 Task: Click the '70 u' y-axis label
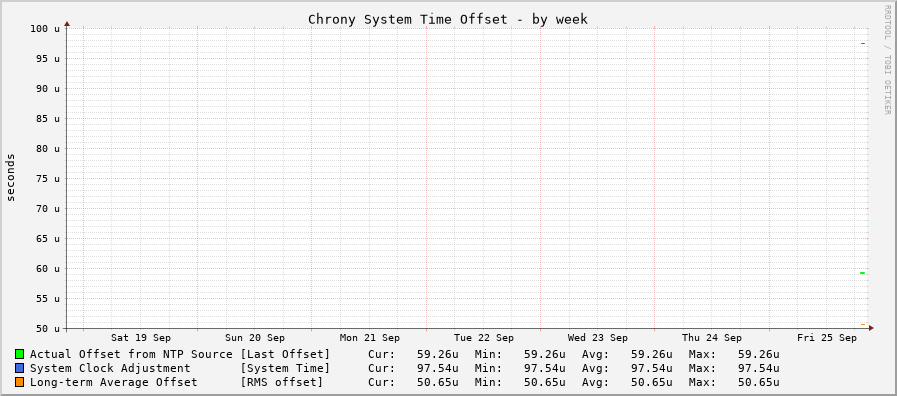click(x=49, y=208)
